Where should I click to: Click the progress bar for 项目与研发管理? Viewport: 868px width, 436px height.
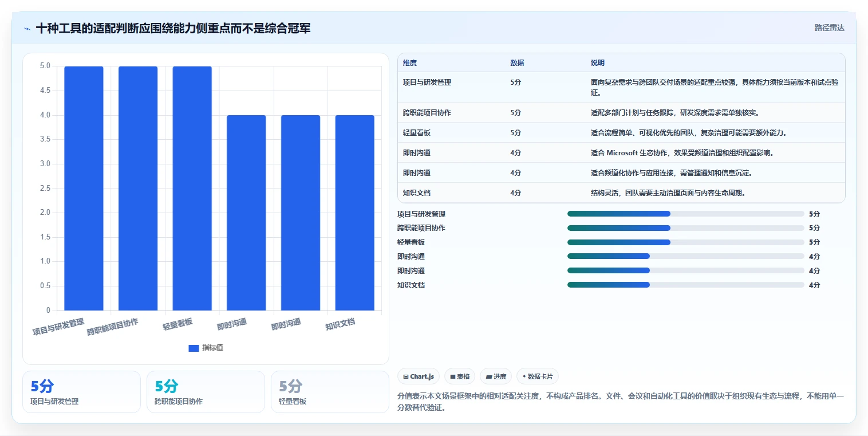point(686,214)
